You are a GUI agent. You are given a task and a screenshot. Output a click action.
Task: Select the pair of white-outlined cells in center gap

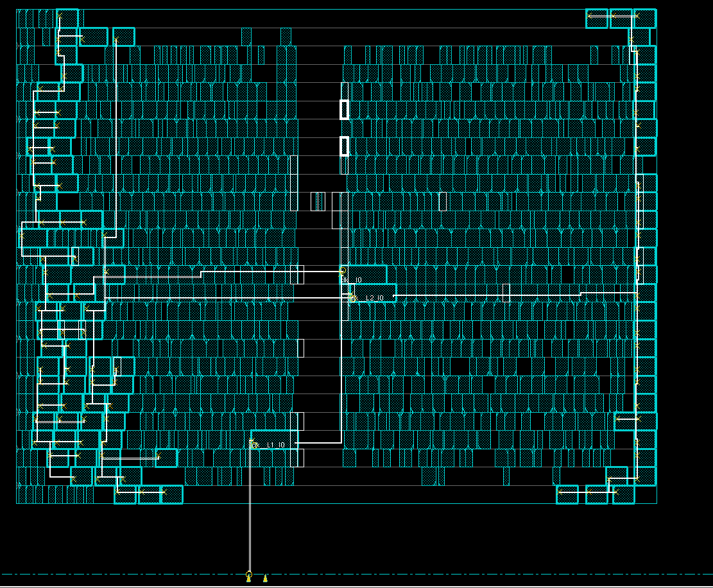point(318,202)
